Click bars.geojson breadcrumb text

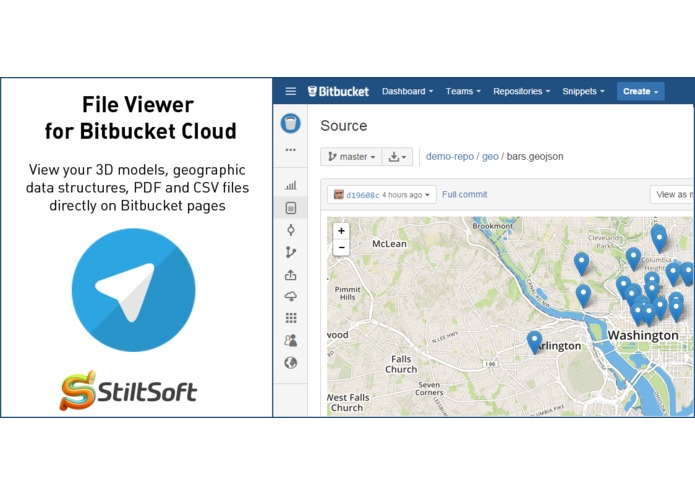click(x=535, y=156)
